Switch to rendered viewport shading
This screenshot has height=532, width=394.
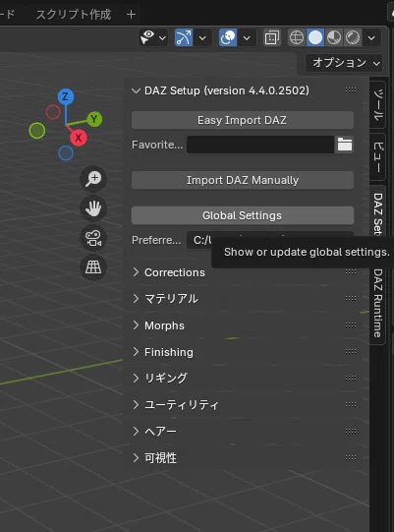tap(353, 37)
